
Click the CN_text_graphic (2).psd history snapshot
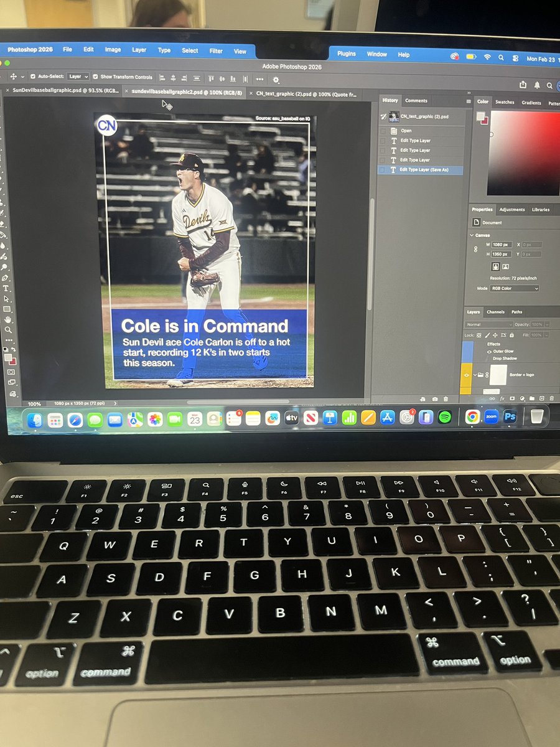coord(421,116)
